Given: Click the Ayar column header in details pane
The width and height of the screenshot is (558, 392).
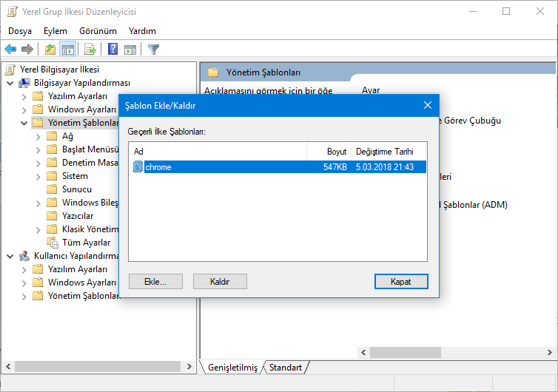Looking at the screenshot, I should [x=371, y=90].
